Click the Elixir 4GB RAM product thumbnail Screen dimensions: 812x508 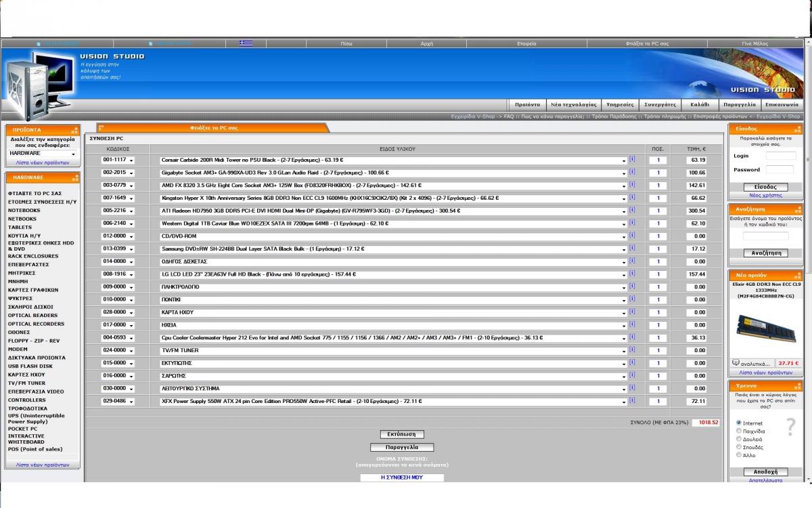click(x=765, y=330)
